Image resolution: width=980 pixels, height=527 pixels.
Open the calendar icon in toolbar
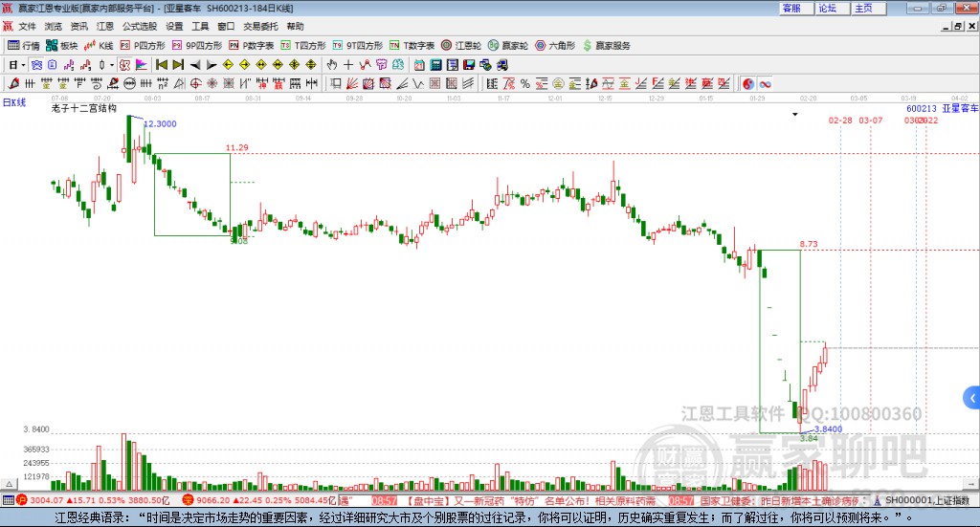coord(419,65)
